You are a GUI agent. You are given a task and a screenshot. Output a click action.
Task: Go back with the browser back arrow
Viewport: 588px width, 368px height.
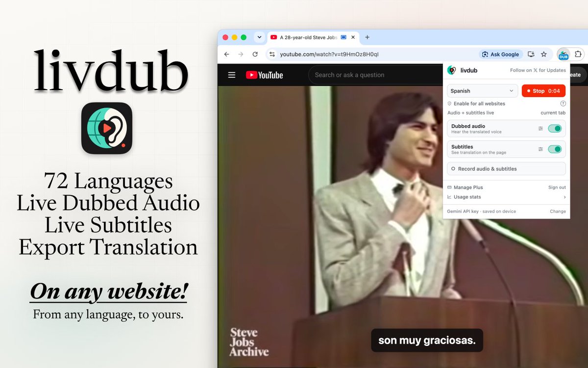(226, 54)
